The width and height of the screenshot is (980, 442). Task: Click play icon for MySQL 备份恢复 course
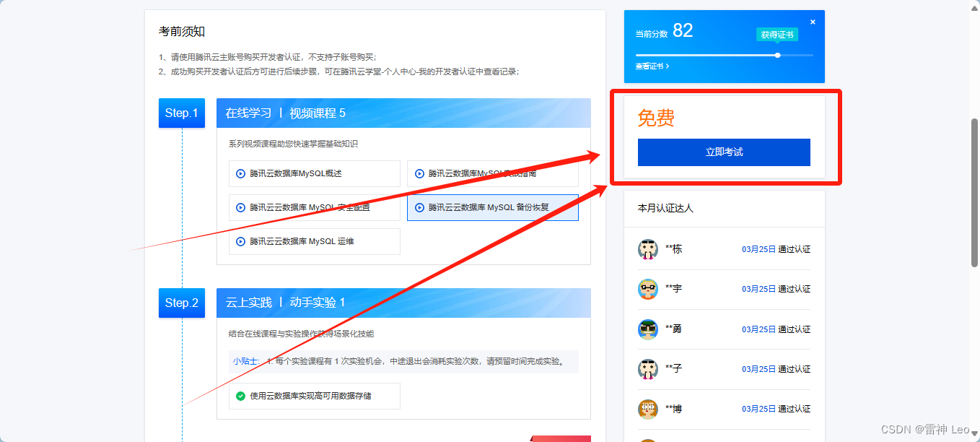[x=419, y=207]
